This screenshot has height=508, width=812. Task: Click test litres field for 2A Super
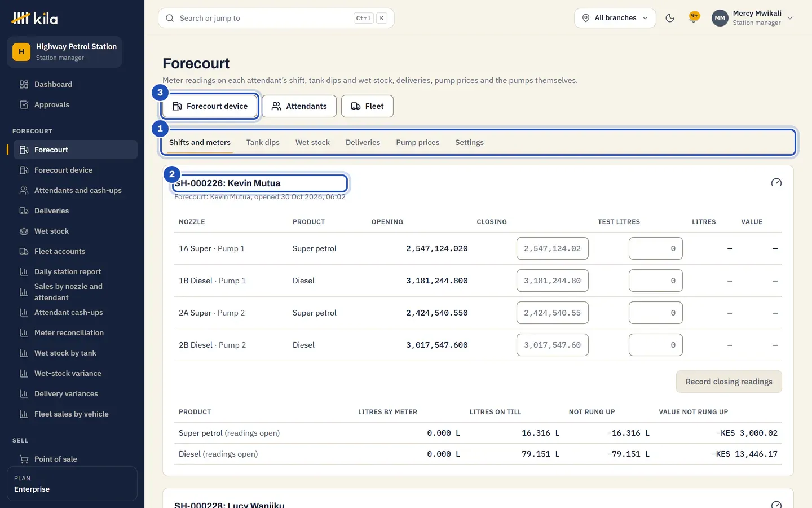(656, 313)
